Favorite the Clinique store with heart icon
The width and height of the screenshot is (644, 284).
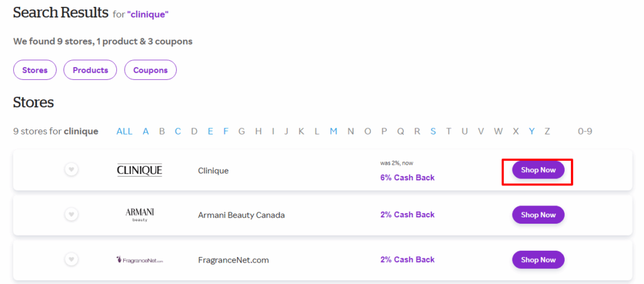point(72,170)
